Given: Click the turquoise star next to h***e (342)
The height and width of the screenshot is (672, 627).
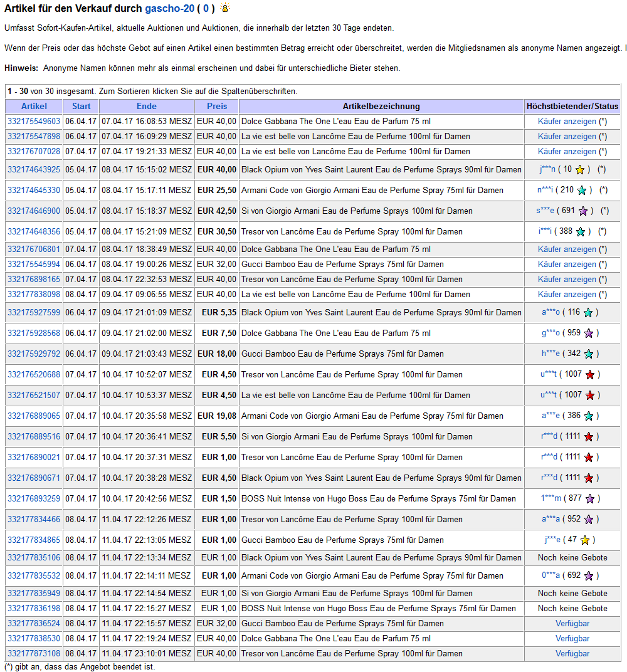Looking at the screenshot, I should tap(589, 354).
